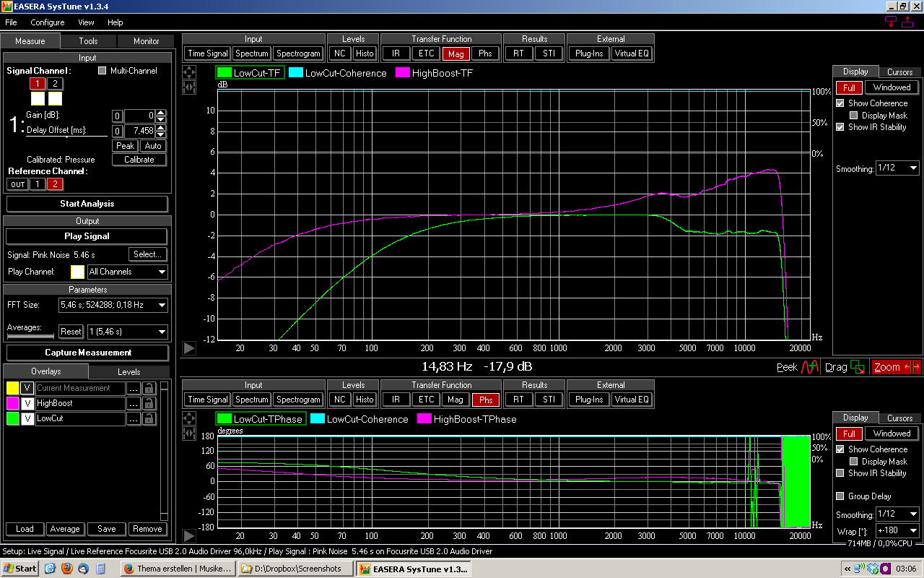924x578 pixels.
Task: Click the pink up-arrow icon in top-right corner
Action: click(x=907, y=22)
